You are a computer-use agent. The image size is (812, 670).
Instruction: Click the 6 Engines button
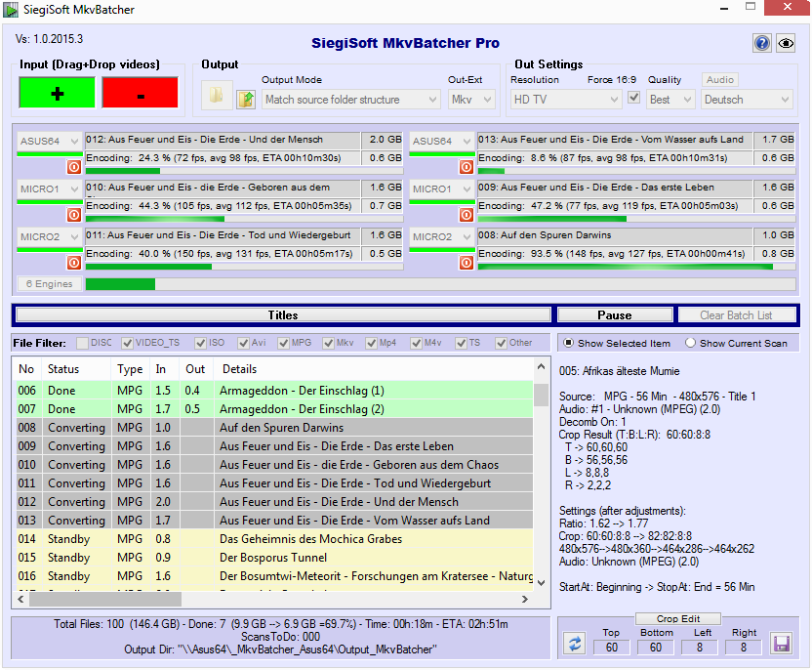pos(49,284)
